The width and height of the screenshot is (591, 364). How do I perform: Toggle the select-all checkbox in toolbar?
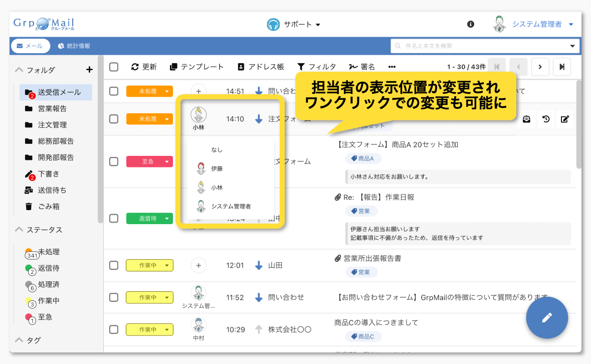pos(114,67)
